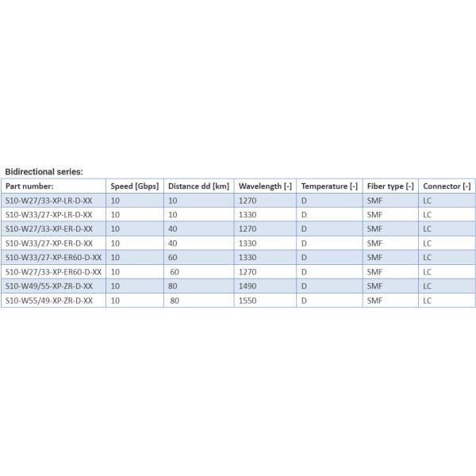Select part number S10-W49/55-XP-ZR-D-XX
The width and height of the screenshot is (476, 476).
49,286
